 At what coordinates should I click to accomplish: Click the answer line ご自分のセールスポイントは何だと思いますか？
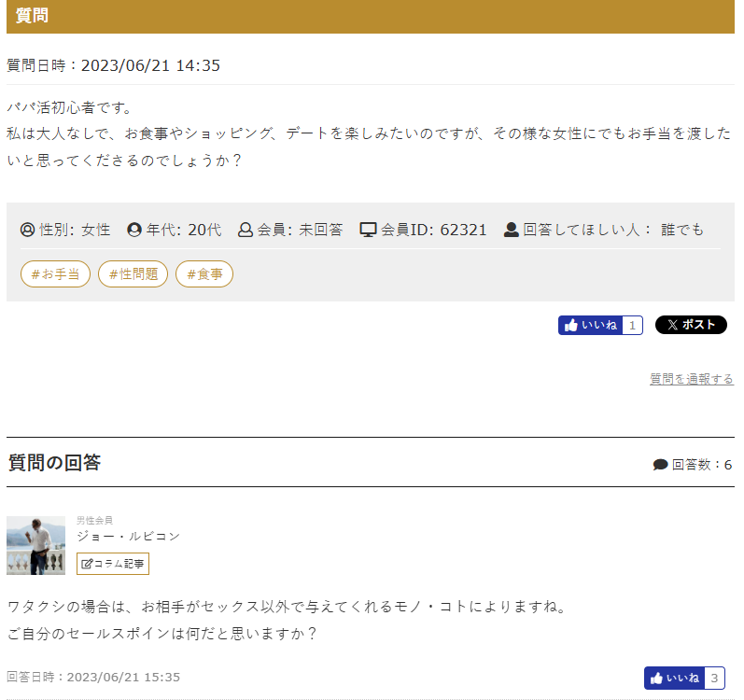point(162,633)
